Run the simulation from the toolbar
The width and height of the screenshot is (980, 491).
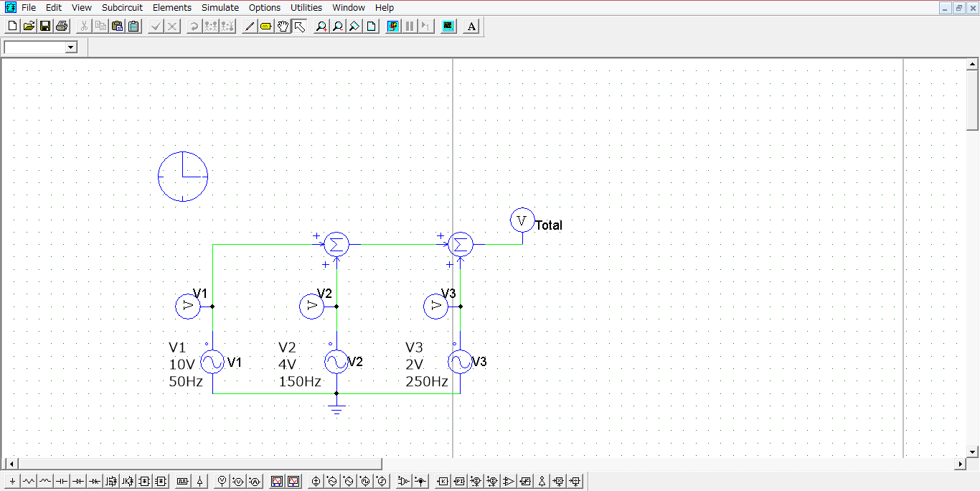[x=392, y=26]
